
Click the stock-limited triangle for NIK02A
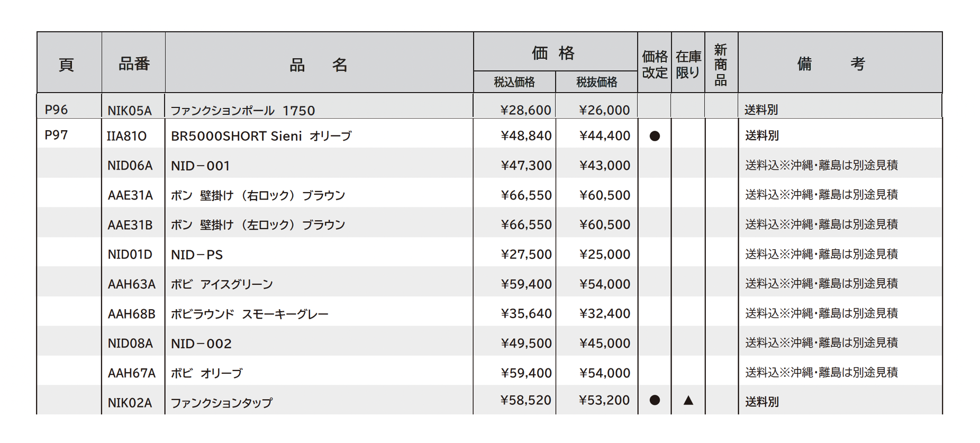tap(688, 400)
